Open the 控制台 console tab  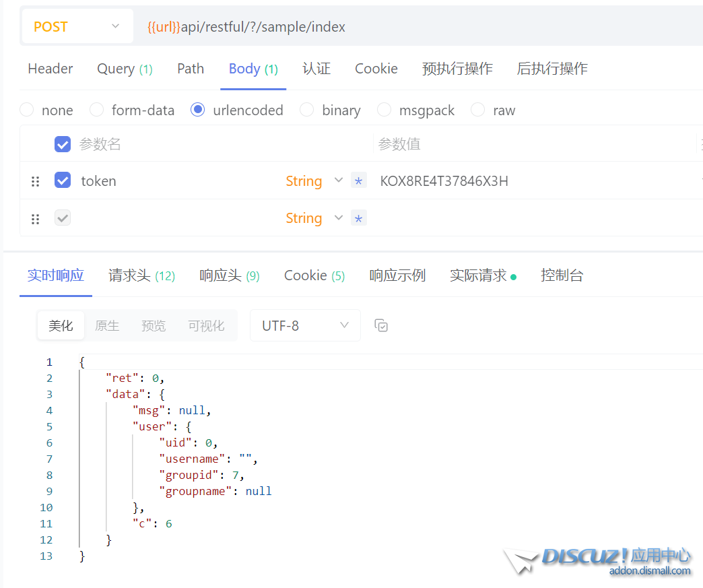coord(562,275)
